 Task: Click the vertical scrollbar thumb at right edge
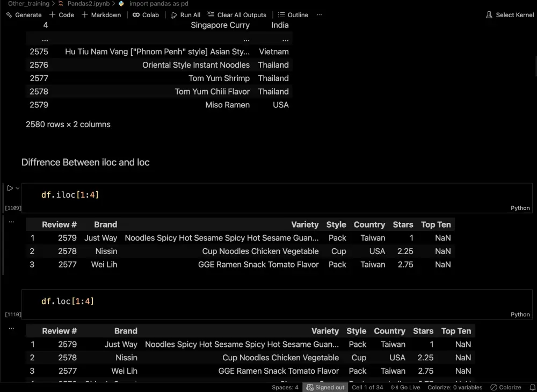pyautogui.click(x=535, y=66)
